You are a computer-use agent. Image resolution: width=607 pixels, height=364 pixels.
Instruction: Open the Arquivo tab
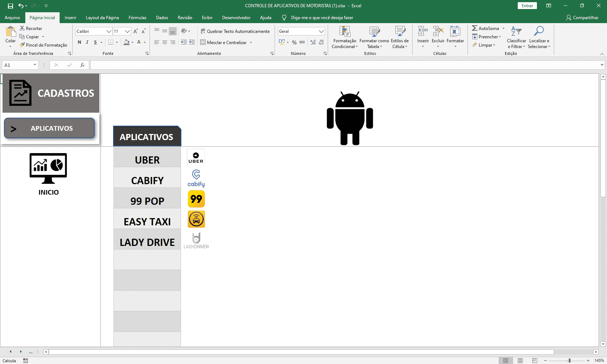coord(12,18)
